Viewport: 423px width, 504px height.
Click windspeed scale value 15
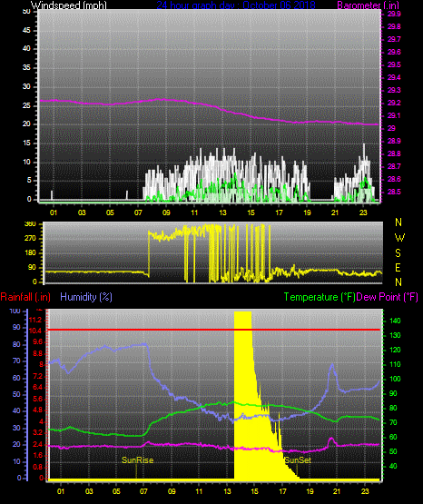pos(26,143)
